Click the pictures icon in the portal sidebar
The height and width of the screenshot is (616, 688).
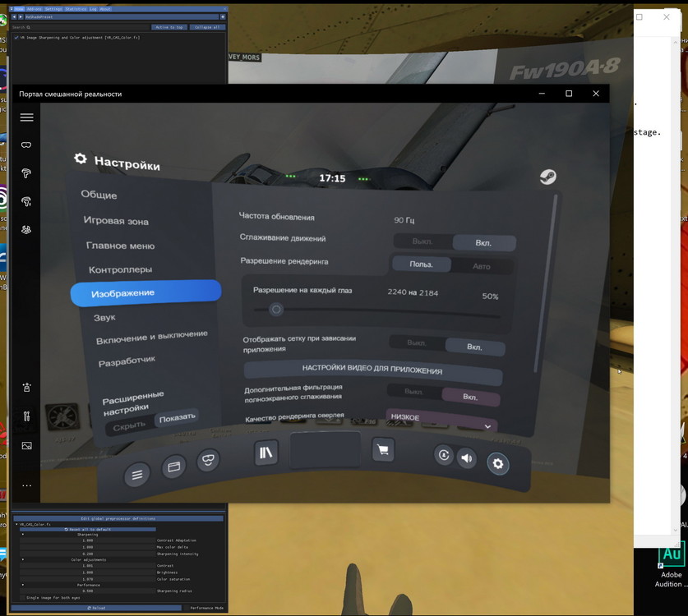click(x=27, y=445)
